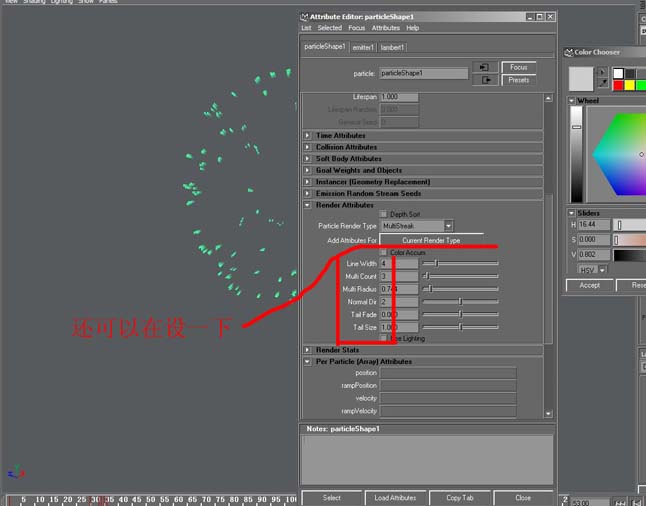Viewport: 646px width, 506px height.
Task: Click the Copy Tab button
Action: [x=460, y=498]
